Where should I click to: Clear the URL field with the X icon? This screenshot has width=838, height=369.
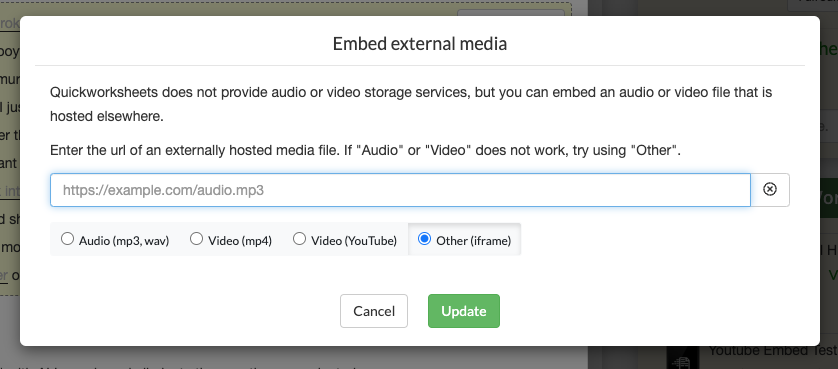pyautogui.click(x=770, y=189)
